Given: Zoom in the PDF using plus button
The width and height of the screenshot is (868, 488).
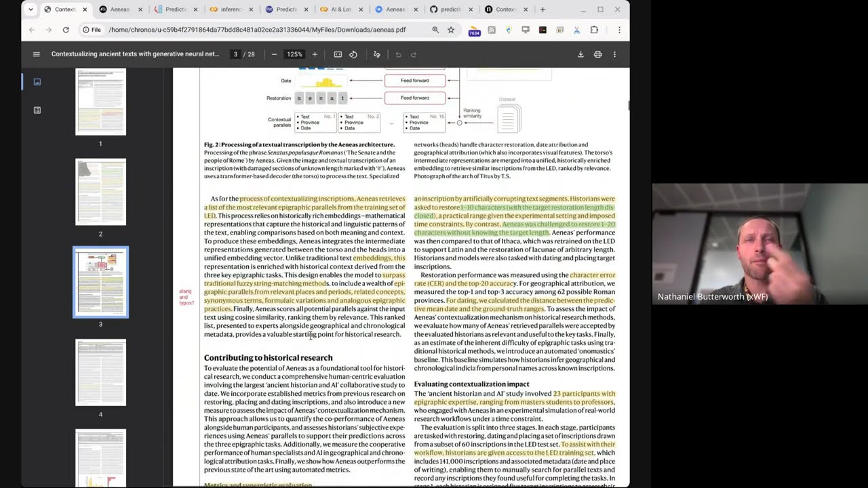Looking at the screenshot, I should coord(315,54).
